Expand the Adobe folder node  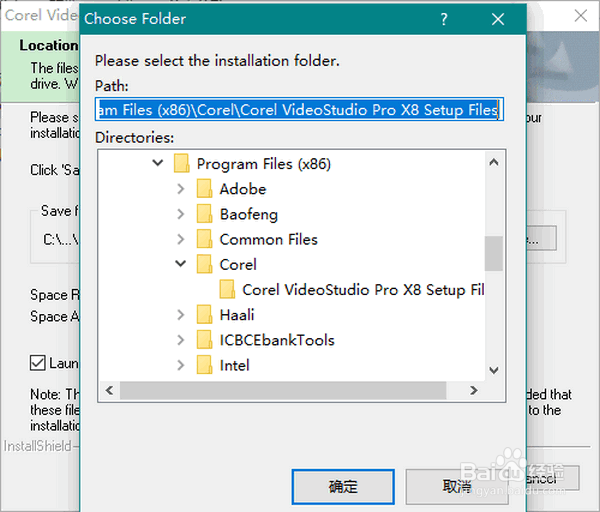[181, 189]
